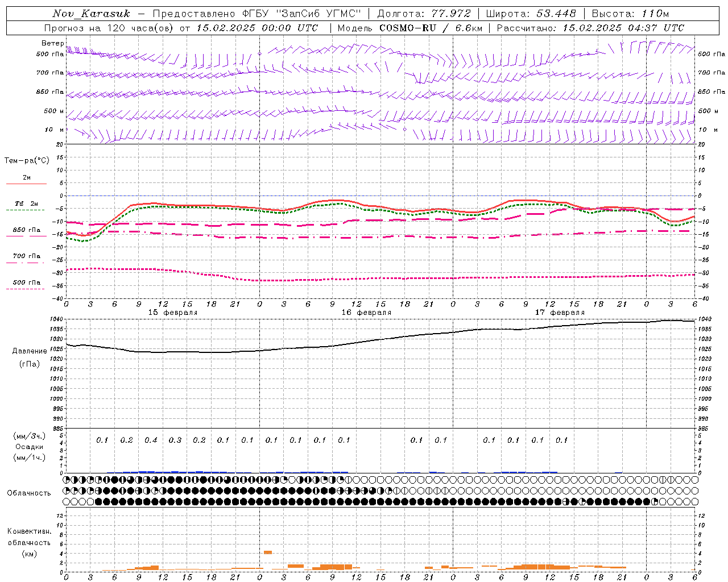
Task: Click the Рассчитано: 15.02.2025 04:37 UTC timestamp
Action: tap(590, 28)
